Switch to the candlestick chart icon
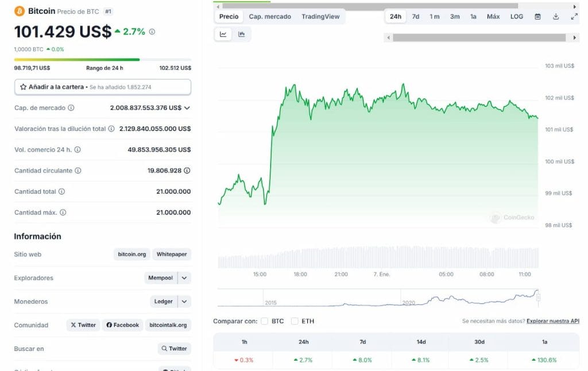Viewport: 588px width, 371px height. [242, 34]
